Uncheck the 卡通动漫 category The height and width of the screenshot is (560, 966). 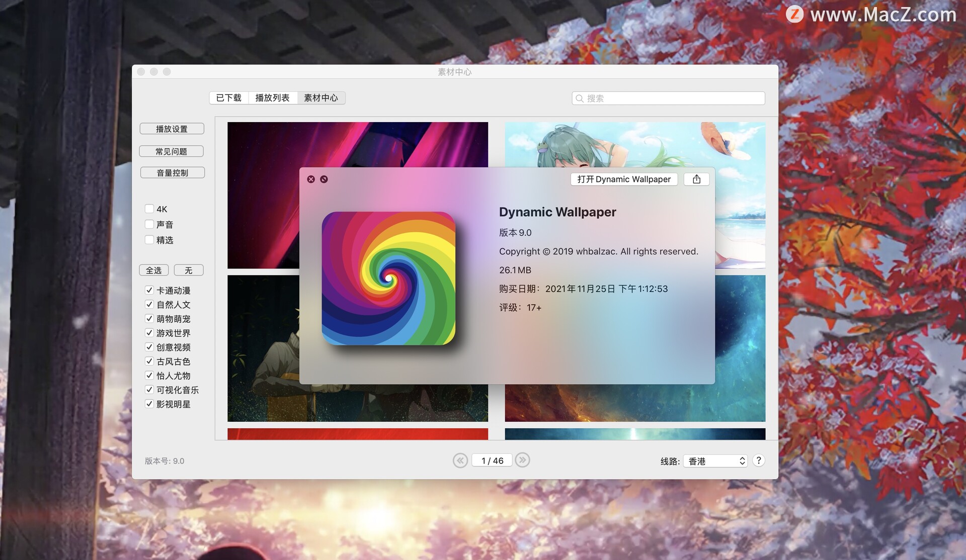point(149,290)
